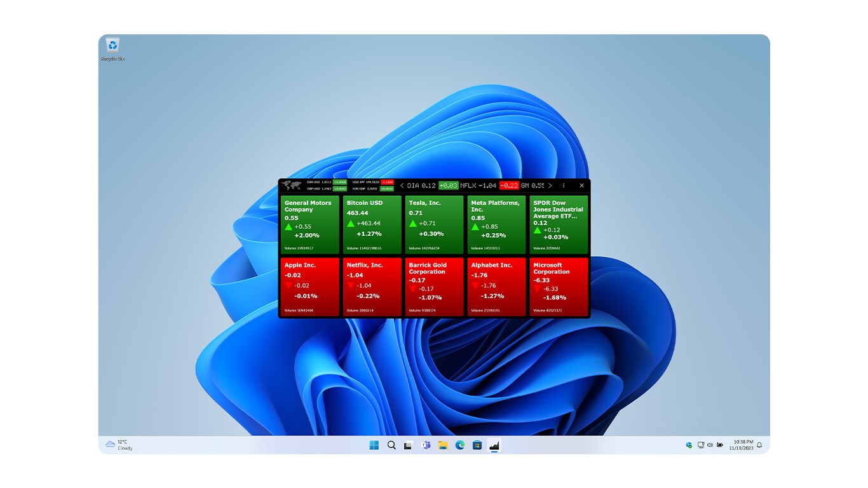This screenshot has height=488, width=868.
Task: Select SPDR Dow Jones Industrial Average title
Action: (559, 209)
